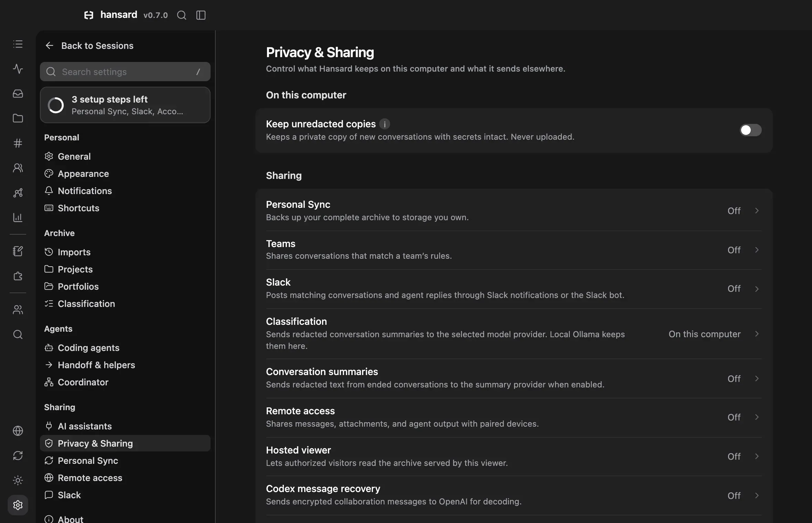The image size is (812, 523).
Task: Open the folder icon in left rail
Action: point(18,118)
